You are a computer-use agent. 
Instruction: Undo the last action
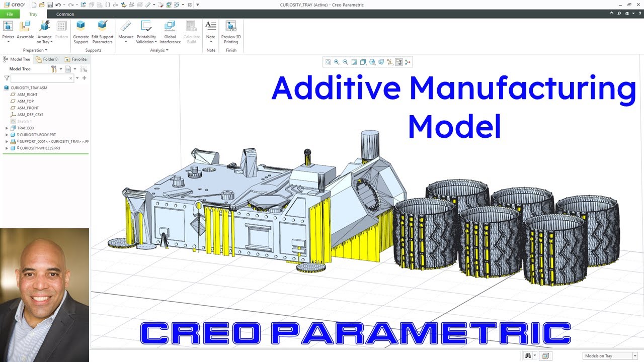pyautogui.click(x=58, y=5)
